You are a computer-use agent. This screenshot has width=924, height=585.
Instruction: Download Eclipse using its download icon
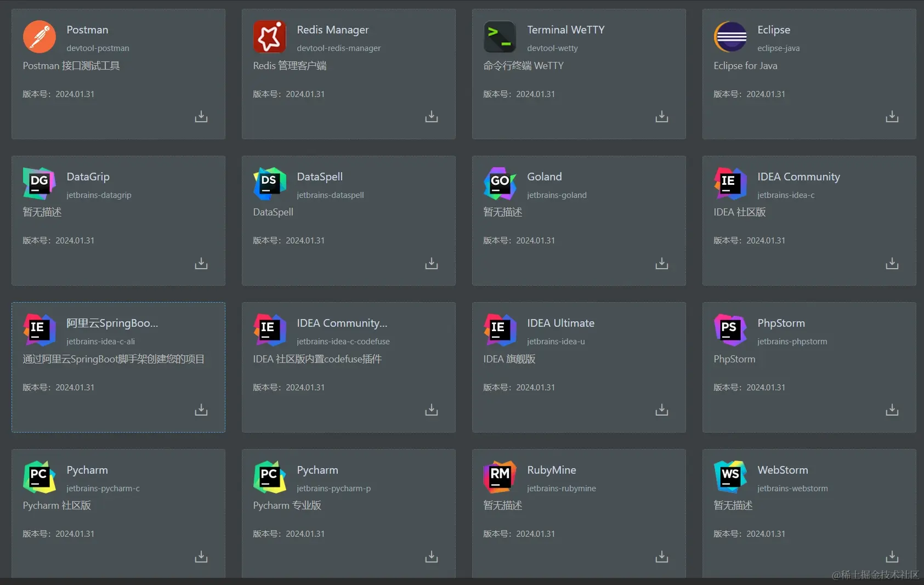(x=892, y=117)
